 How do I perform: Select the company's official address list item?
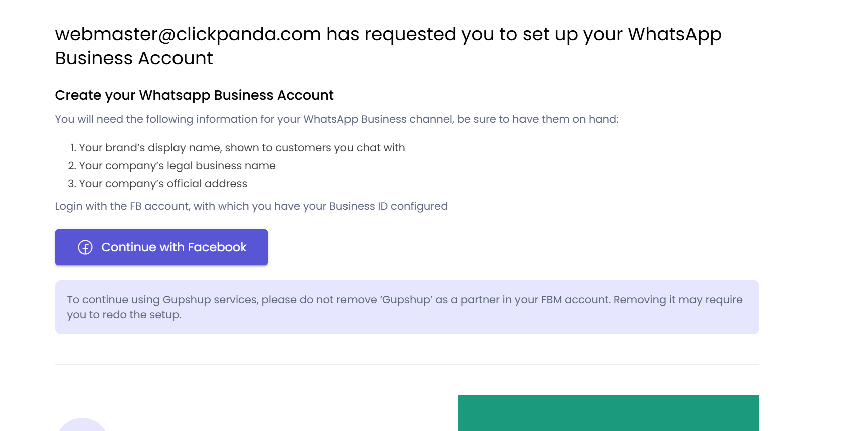(163, 184)
